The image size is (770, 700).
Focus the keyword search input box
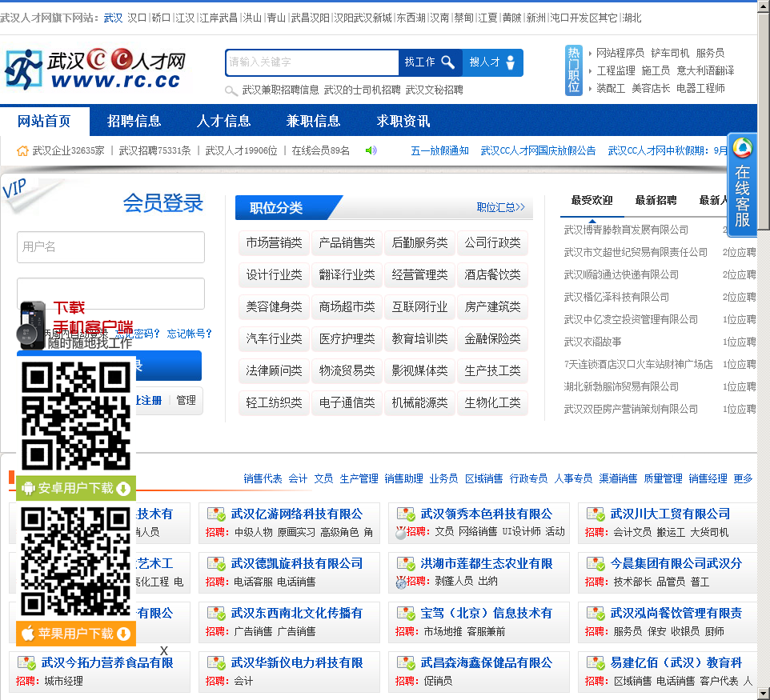click(312, 62)
